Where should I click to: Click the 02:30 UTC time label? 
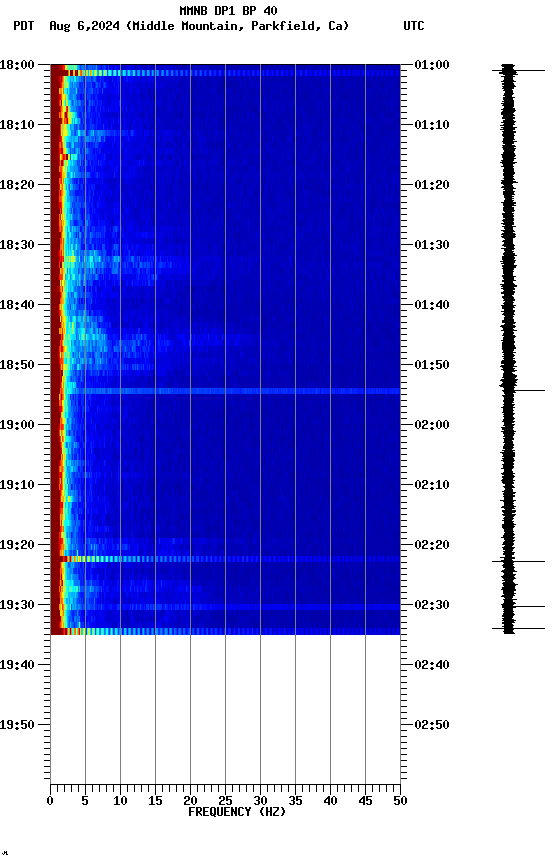click(432, 605)
